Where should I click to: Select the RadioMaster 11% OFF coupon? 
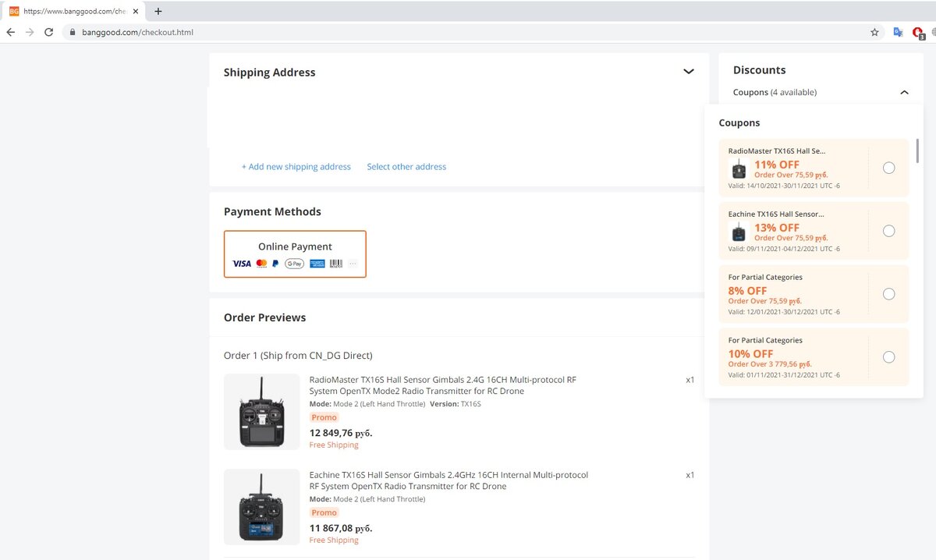(888, 168)
